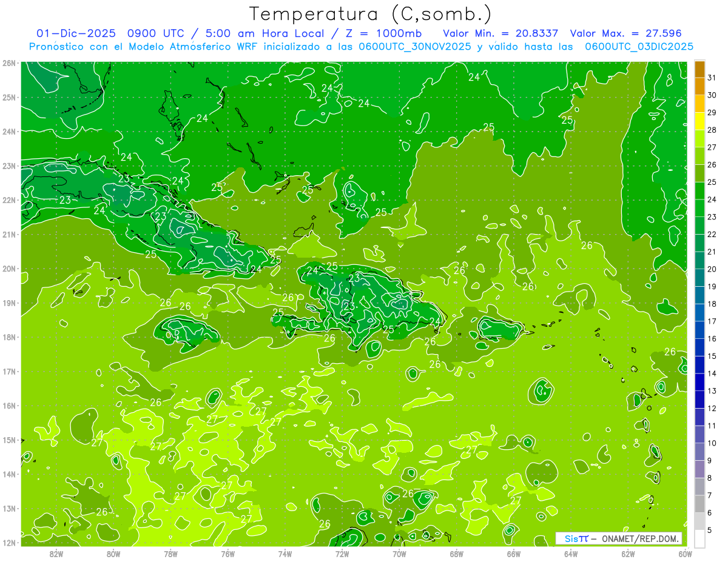Click the '18N' latitude axis label
The width and height of the screenshot is (728, 562).
click(x=8, y=337)
